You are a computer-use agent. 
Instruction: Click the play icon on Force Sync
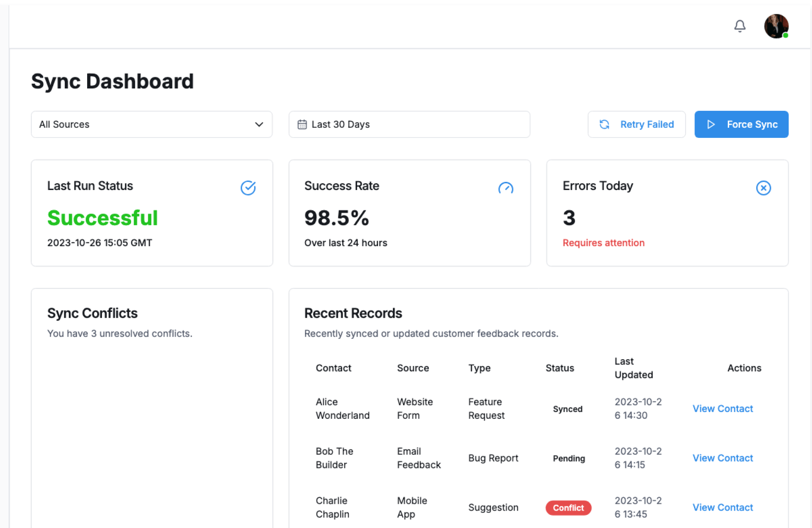pos(711,124)
